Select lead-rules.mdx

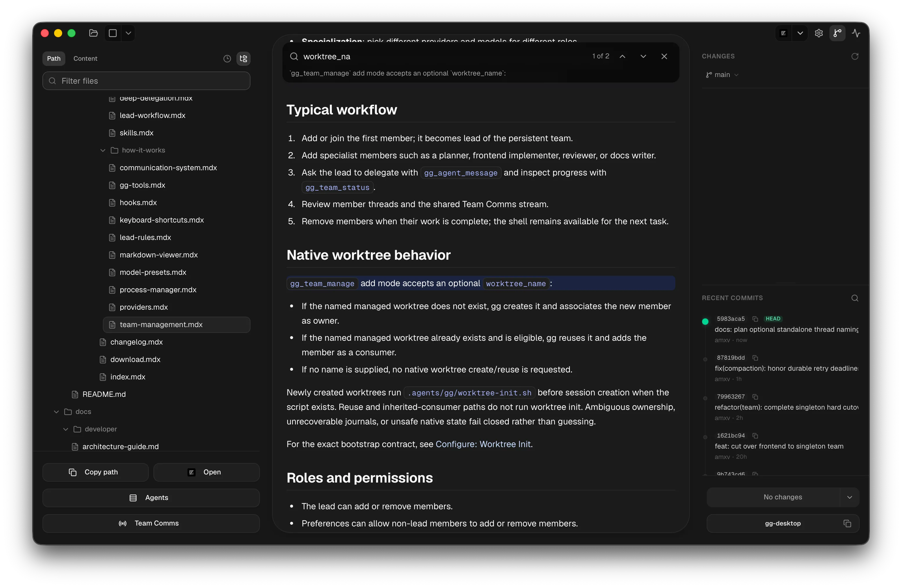[145, 237]
